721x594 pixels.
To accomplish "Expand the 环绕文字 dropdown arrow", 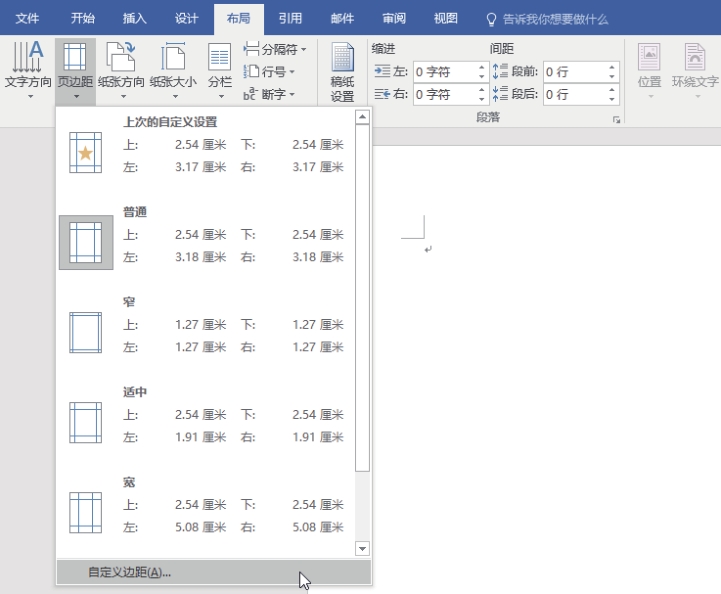I will [698, 97].
